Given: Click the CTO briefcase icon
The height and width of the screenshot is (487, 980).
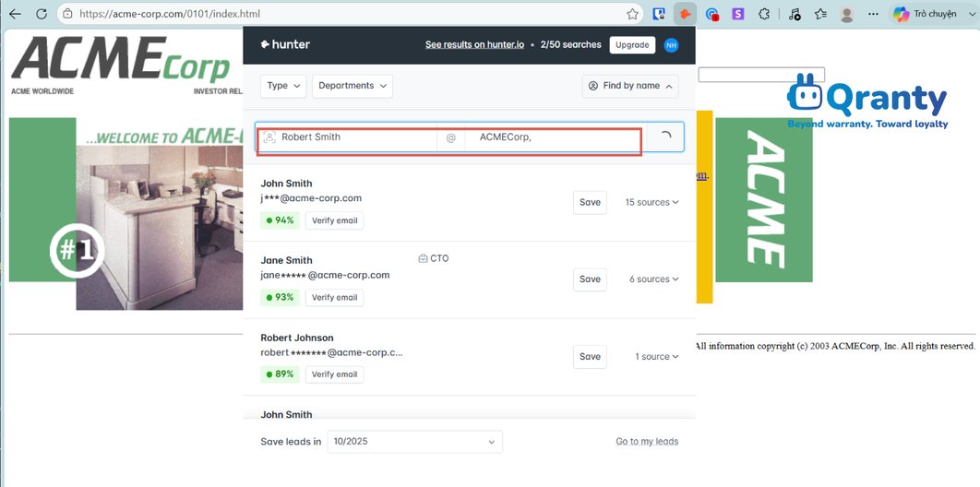Looking at the screenshot, I should coord(424,258).
